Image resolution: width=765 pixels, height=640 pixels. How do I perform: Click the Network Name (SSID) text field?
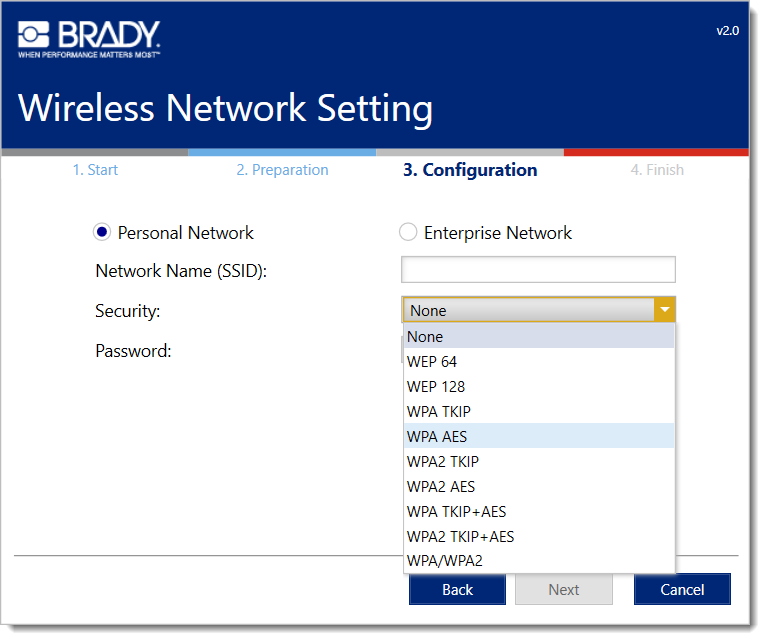click(538, 270)
